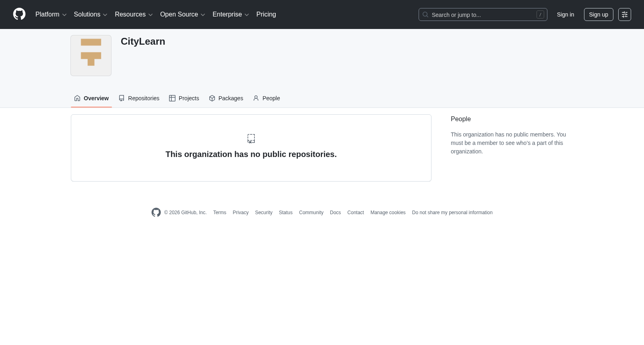Open the Privacy footer link
The image size is (644, 345).
click(x=241, y=213)
